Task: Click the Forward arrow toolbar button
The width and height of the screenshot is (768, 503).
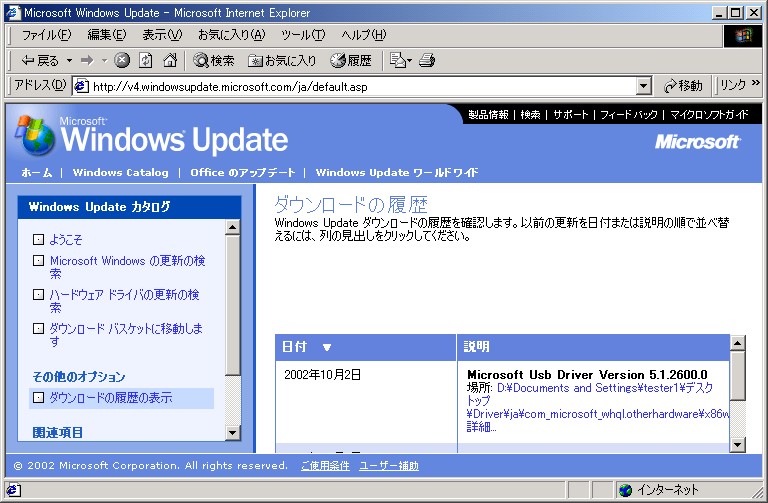Action: (87, 61)
